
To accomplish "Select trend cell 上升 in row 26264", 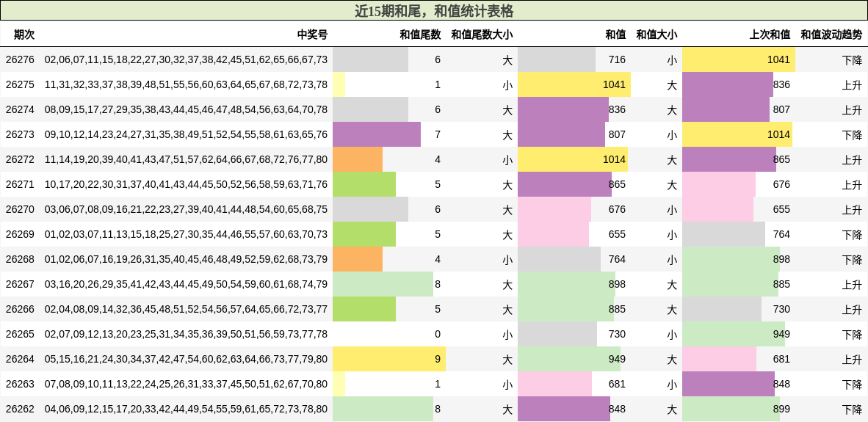I will (852, 359).
